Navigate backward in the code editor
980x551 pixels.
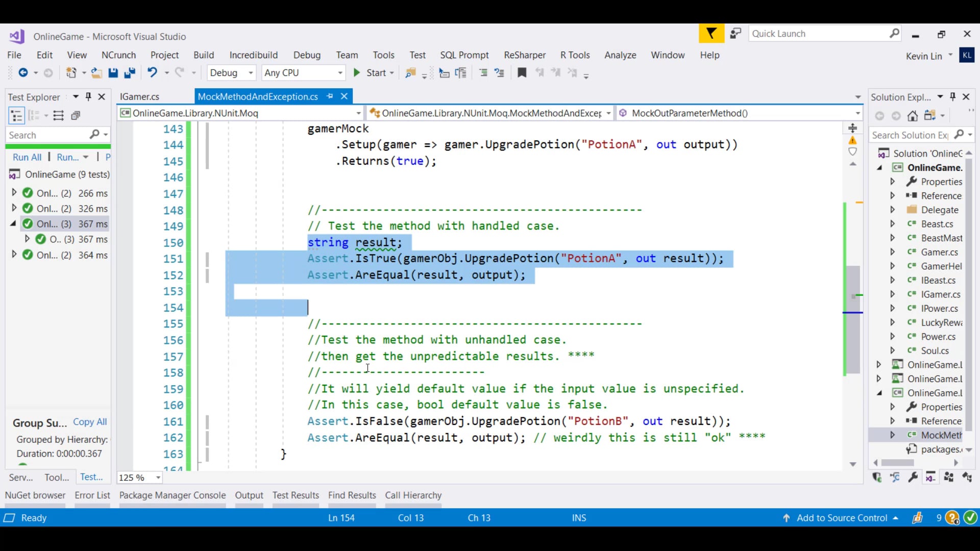(x=24, y=72)
